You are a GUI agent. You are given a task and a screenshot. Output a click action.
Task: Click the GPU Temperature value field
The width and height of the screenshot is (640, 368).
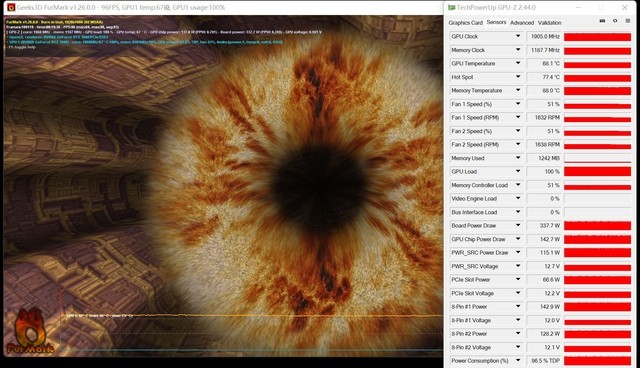coord(544,64)
